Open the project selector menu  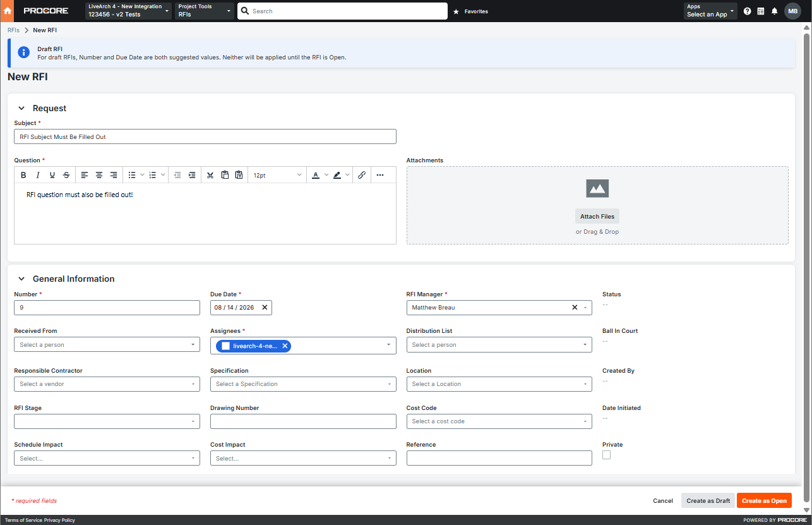(128, 11)
